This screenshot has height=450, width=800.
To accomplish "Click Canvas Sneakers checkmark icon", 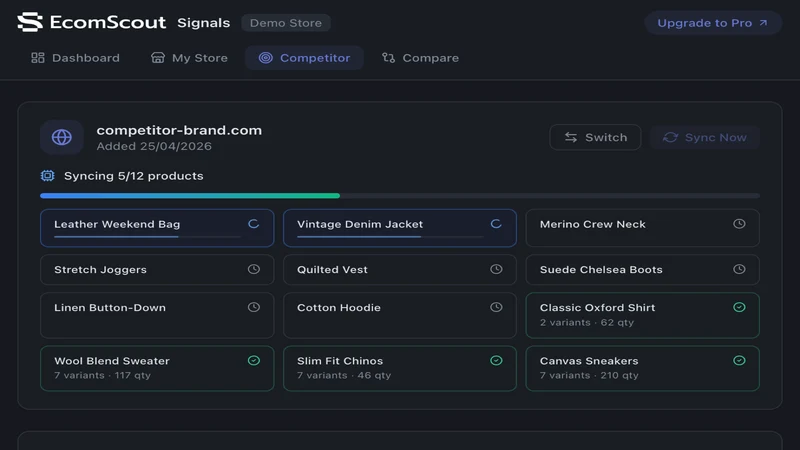I will click(739, 360).
